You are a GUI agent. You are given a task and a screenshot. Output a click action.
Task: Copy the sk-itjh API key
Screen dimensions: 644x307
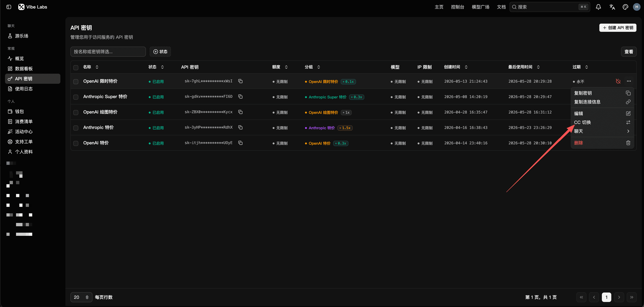pos(240,143)
